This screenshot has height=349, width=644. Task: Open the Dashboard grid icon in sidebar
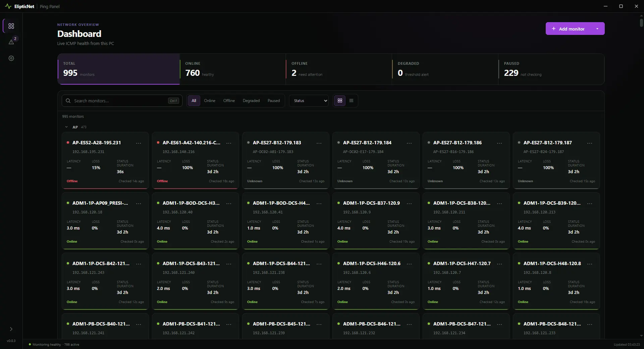(x=11, y=26)
